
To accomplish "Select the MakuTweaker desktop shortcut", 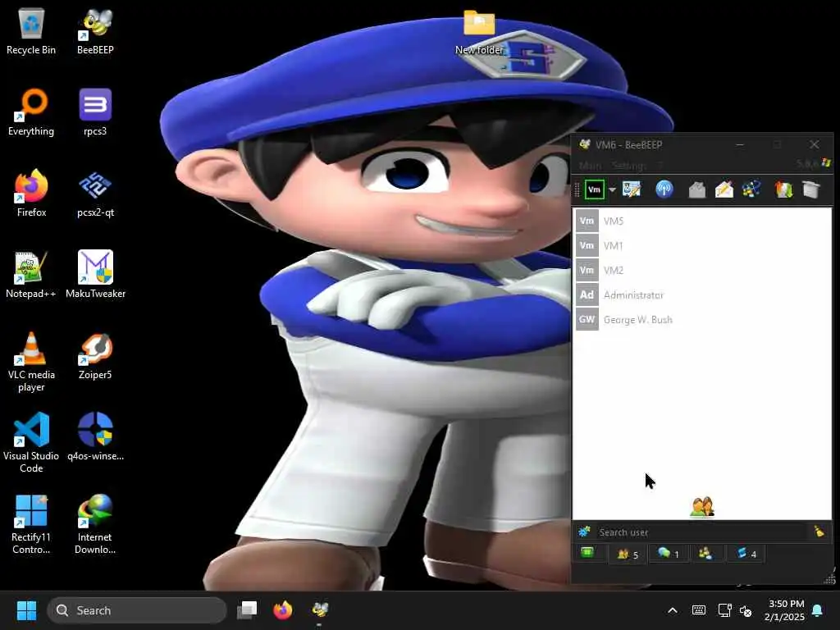I will pyautogui.click(x=95, y=275).
